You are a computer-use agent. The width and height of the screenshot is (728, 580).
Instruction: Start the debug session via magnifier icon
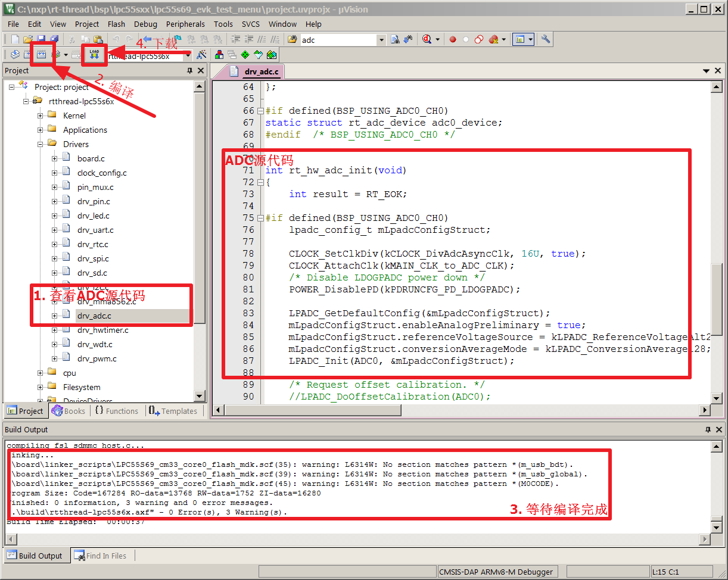428,40
